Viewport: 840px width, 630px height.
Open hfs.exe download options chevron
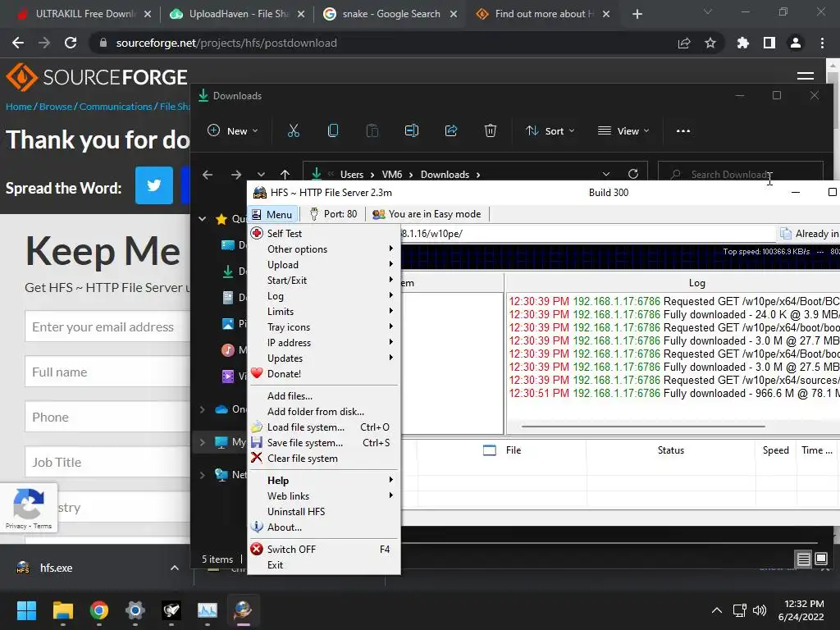click(x=175, y=568)
